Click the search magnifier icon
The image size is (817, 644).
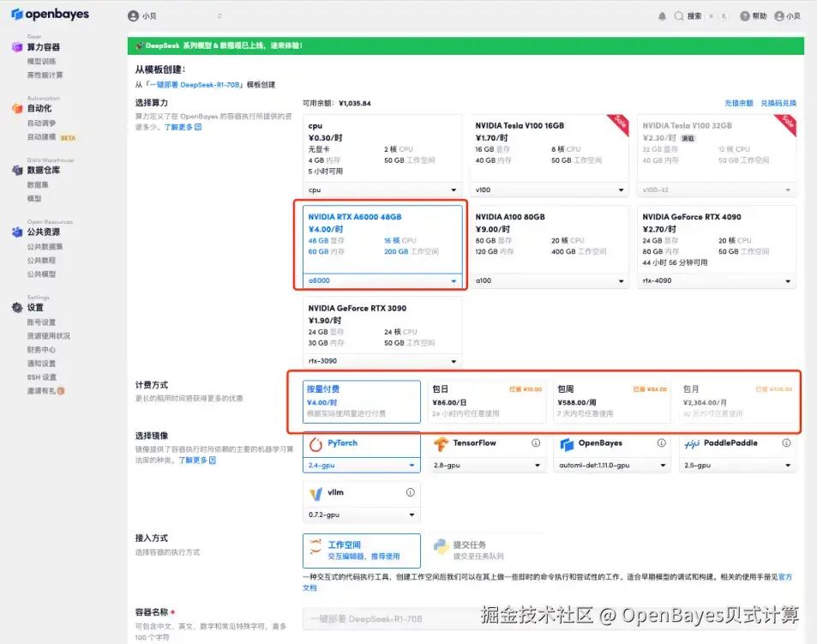pos(679,16)
